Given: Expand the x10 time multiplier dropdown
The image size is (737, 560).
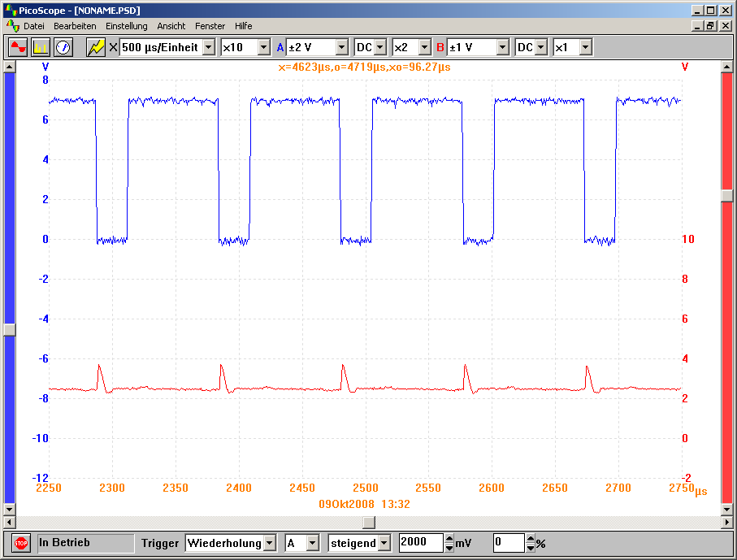Looking at the screenshot, I should click(264, 47).
